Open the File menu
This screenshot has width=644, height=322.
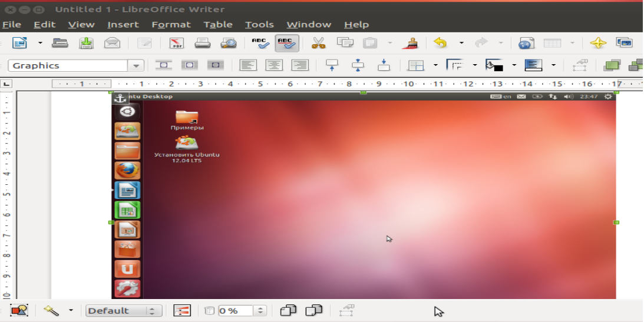(x=12, y=25)
